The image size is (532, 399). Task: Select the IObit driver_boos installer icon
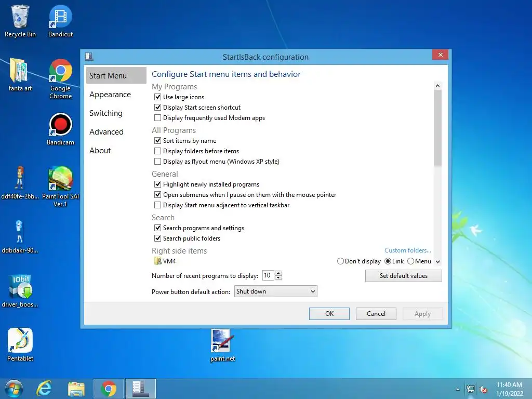pos(20,291)
